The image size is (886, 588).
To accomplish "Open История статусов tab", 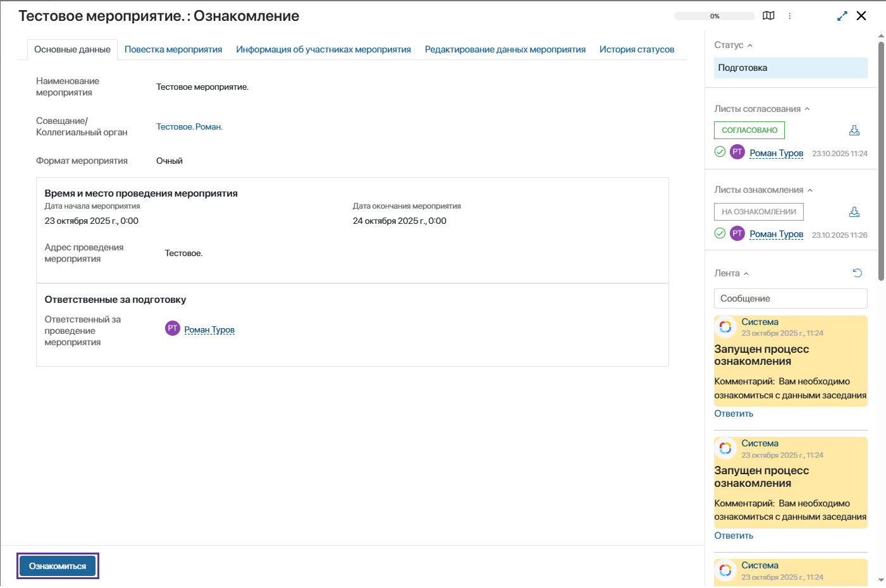I will pyautogui.click(x=636, y=49).
